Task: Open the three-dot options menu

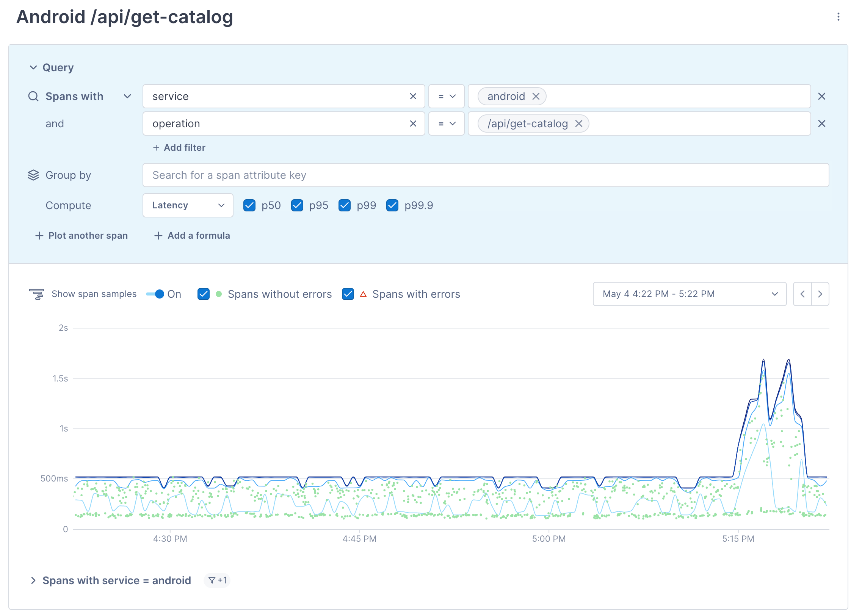Action: point(838,17)
